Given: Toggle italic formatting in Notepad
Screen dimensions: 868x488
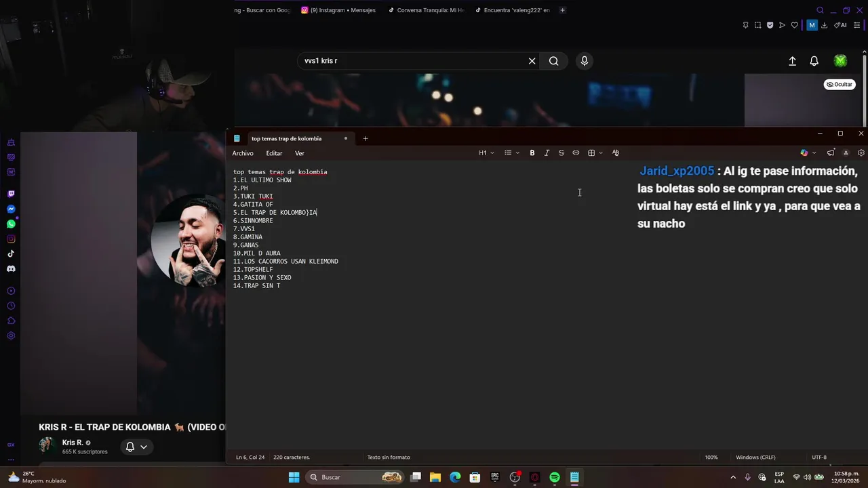Looking at the screenshot, I should pyautogui.click(x=547, y=153).
